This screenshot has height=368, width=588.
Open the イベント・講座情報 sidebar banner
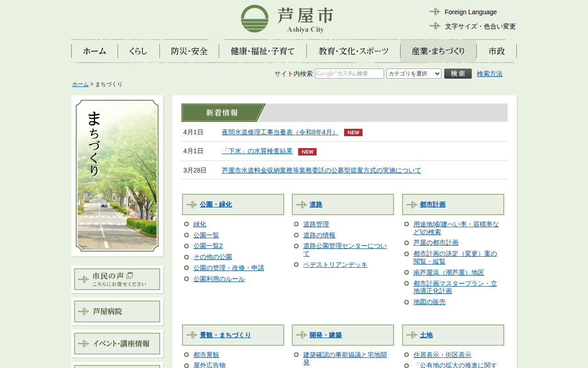pyautogui.click(x=117, y=344)
